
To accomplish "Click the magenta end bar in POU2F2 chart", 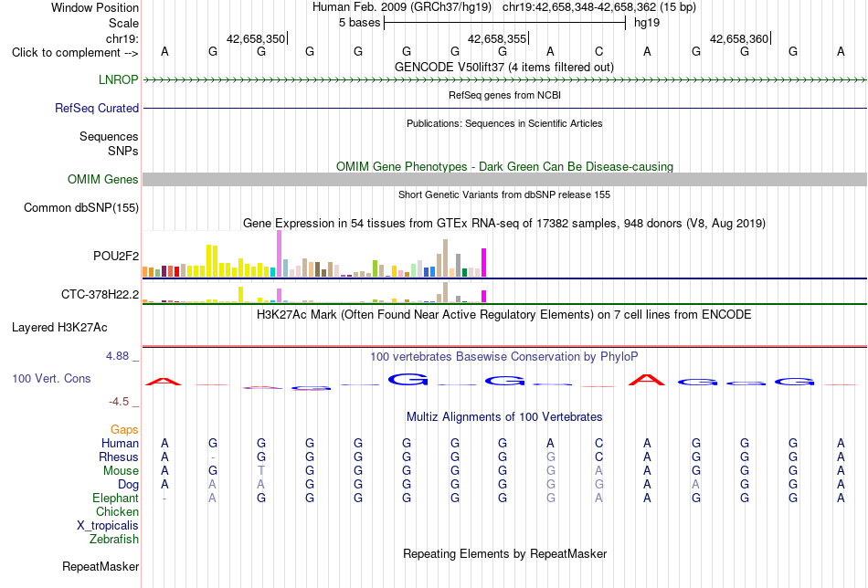I will pyautogui.click(x=484, y=263).
